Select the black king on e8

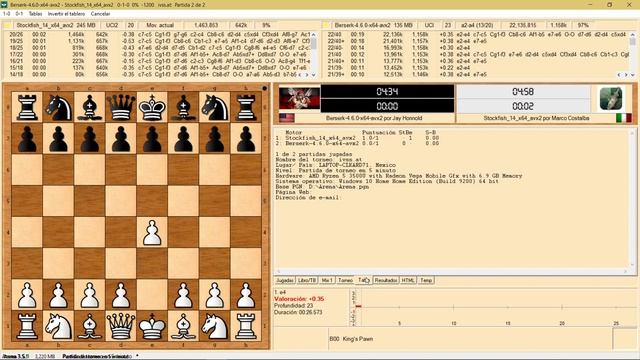[152, 107]
